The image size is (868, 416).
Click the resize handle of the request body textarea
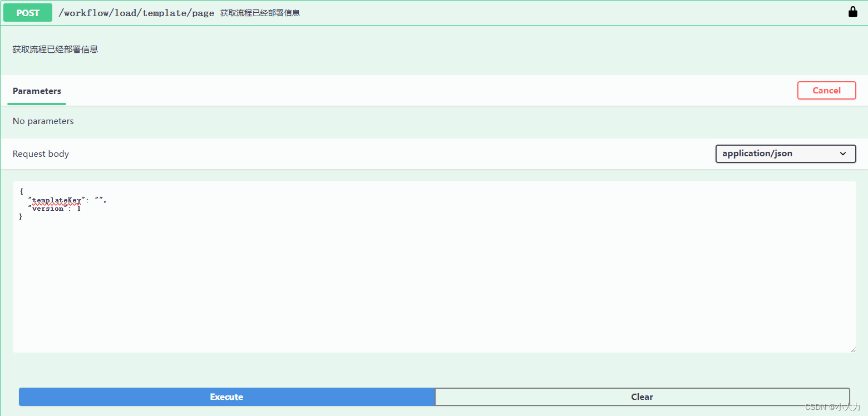pyautogui.click(x=852, y=349)
